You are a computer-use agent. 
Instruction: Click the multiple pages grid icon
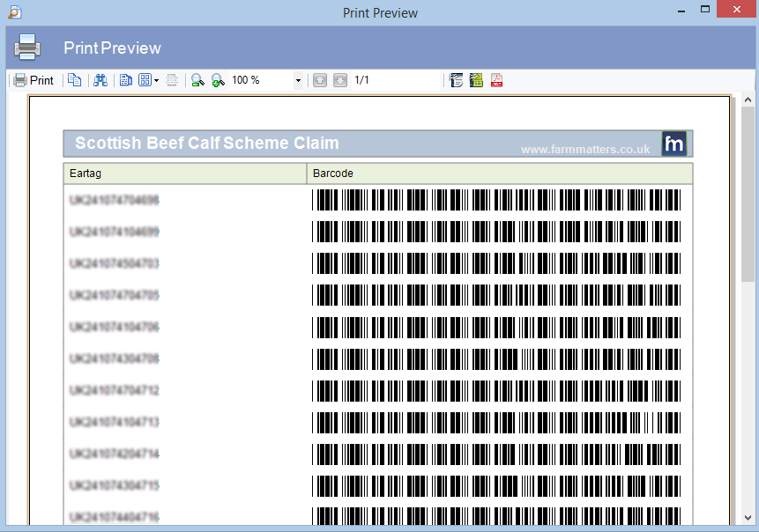145,80
